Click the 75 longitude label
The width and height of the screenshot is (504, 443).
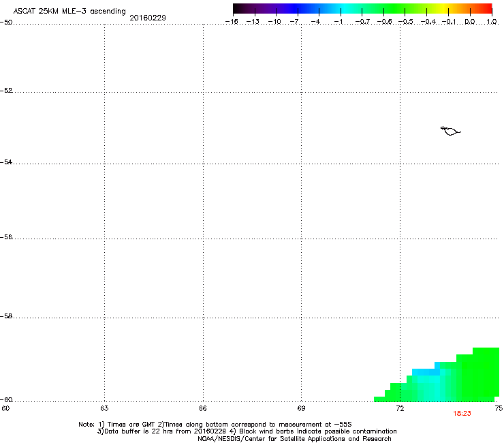click(x=499, y=408)
